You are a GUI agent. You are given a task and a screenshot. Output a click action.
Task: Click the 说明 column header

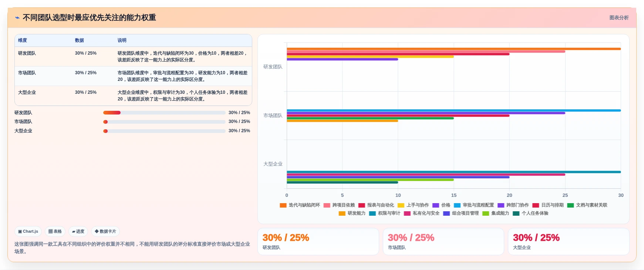pyautogui.click(x=122, y=41)
